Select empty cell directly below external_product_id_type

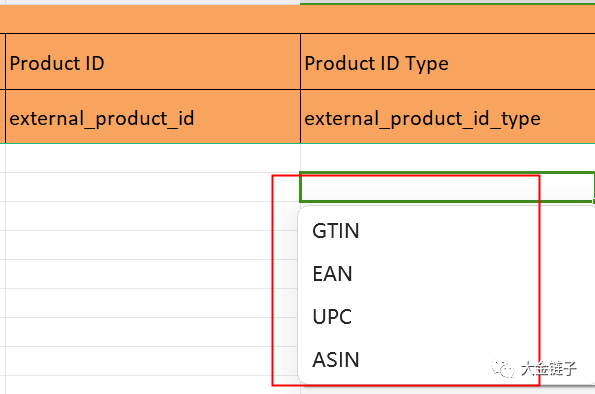pos(448,158)
